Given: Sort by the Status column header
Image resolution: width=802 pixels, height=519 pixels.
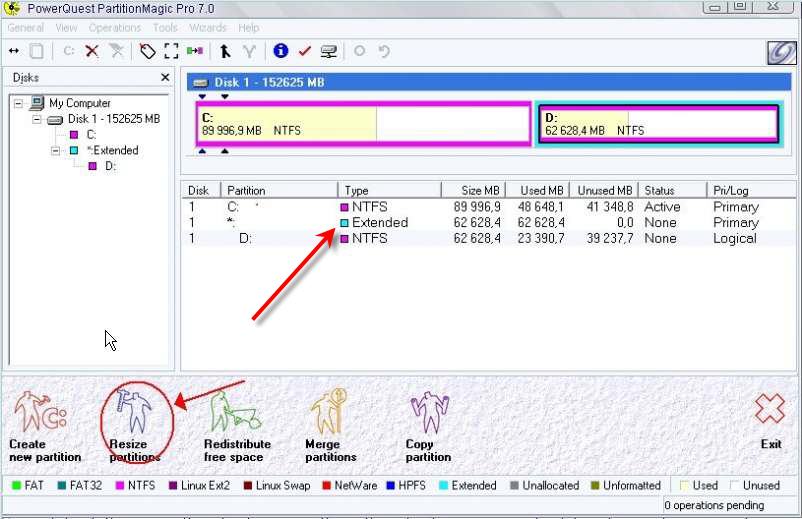Looking at the screenshot, I should [x=673, y=190].
